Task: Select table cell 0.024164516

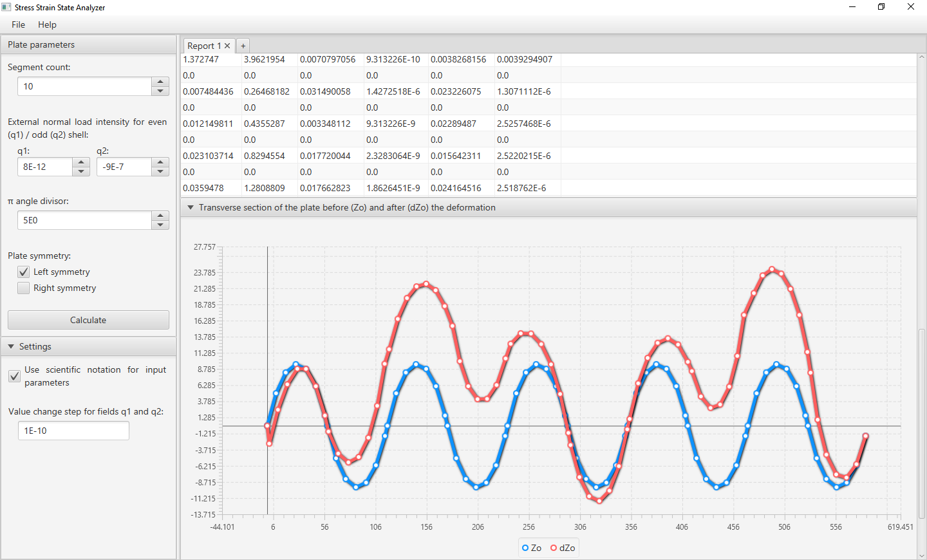Action: click(x=461, y=188)
